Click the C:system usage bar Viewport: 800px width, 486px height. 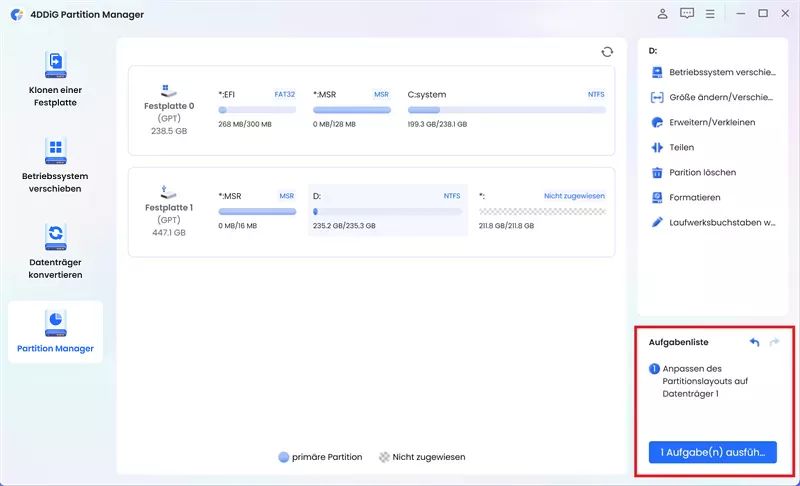coord(506,110)
